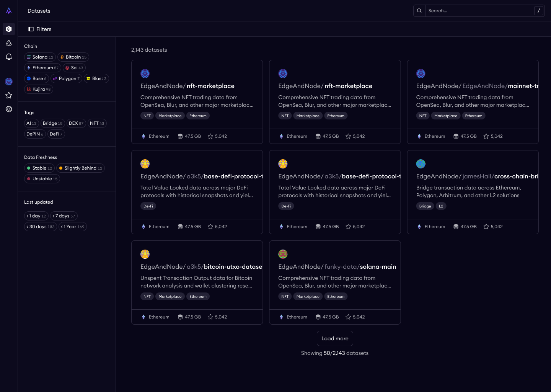Focus the Search input field
This screenshot has height=392, width=551.
[479, 11]
